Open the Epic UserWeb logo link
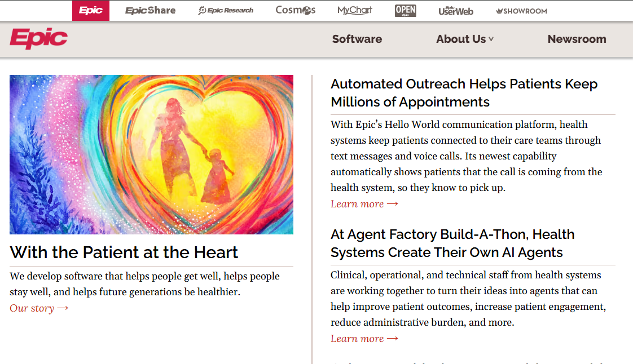This screenshot has height=364, width=633. (456, 11)
